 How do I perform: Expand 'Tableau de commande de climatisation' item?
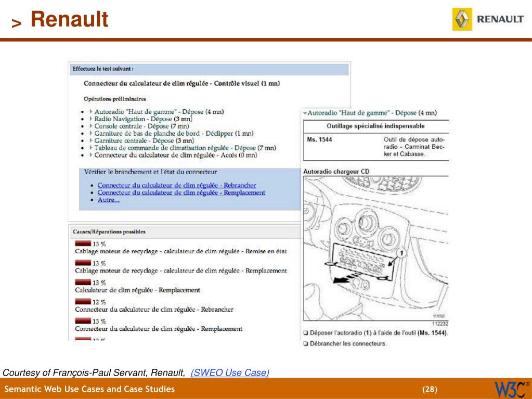[91, 148]
